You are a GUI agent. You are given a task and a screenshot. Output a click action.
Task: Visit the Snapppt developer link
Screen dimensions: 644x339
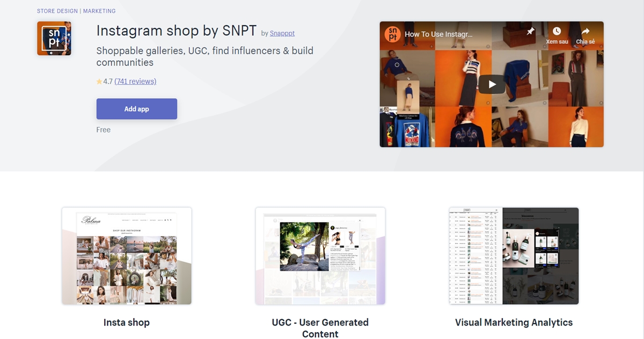[282, 33]
